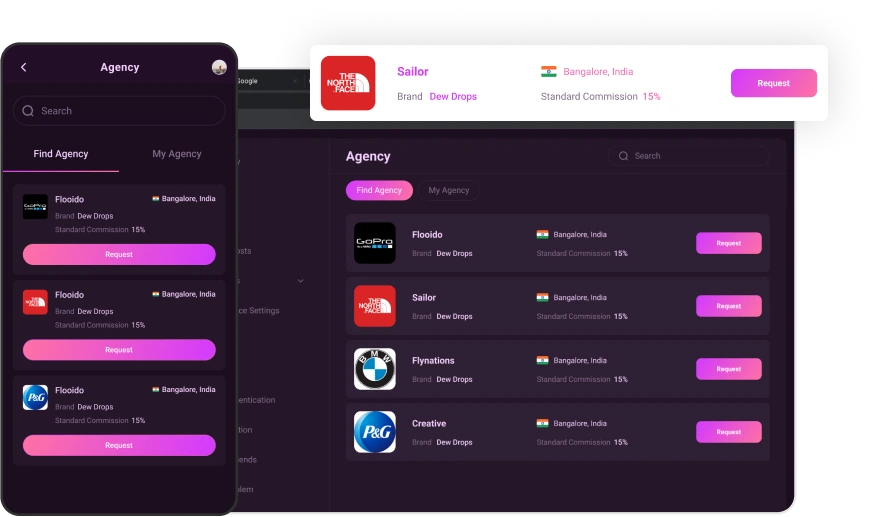Click Standard Commission 15% in Creative row
873x517 pixels.
click(582, 442)
